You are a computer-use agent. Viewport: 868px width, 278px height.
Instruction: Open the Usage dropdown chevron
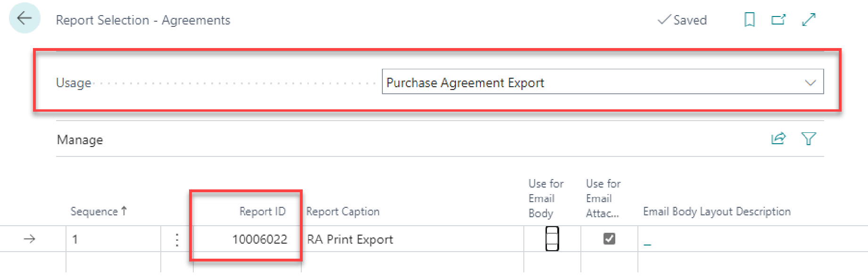(x=810, y=83)
